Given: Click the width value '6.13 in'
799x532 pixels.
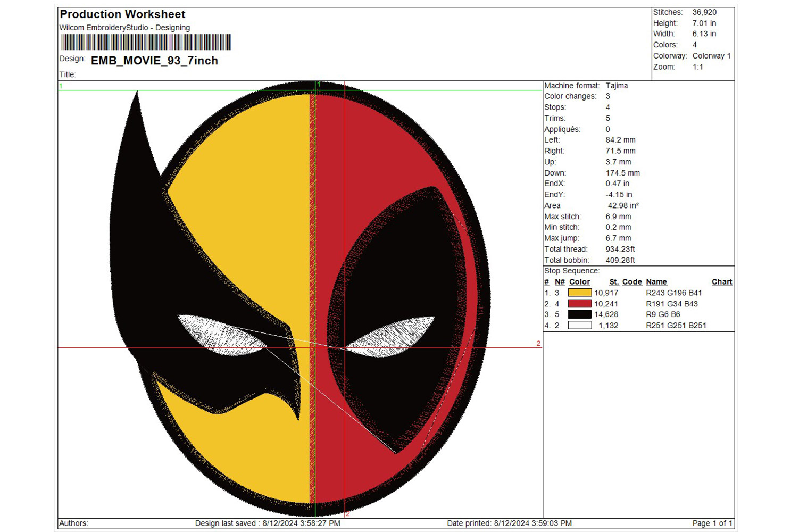Looking at the screenshot, I should (704, 34).
